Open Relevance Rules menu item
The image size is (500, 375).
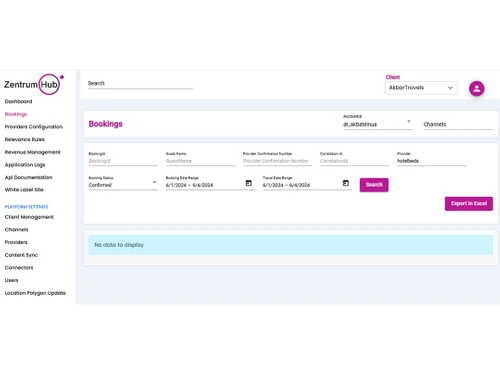tap(25, 139)
